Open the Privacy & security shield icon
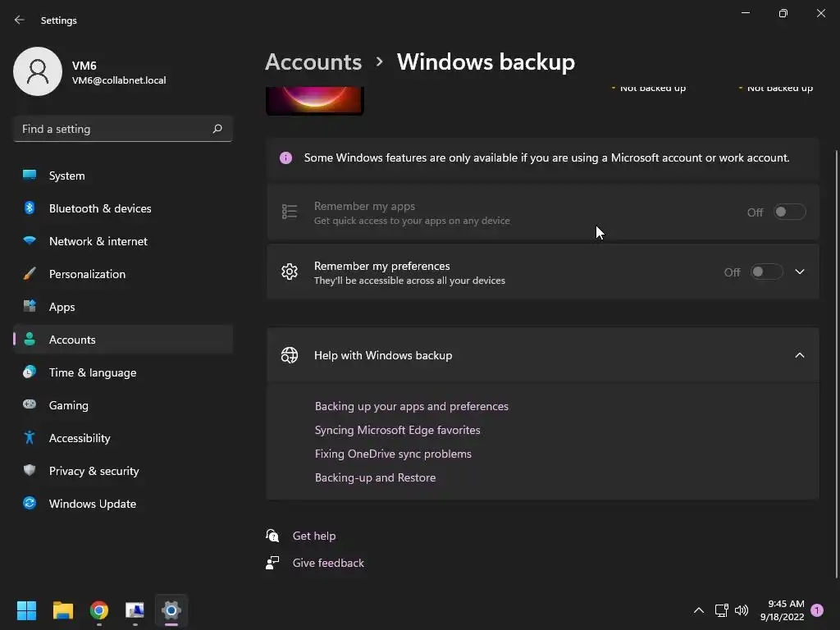This screenshot has height=630, width=840. pyautogui.click(x=30, y=471)
